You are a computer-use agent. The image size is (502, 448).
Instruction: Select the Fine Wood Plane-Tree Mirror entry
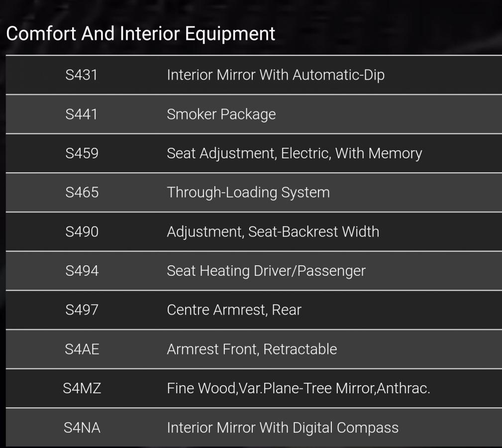[x=298, y=388]
